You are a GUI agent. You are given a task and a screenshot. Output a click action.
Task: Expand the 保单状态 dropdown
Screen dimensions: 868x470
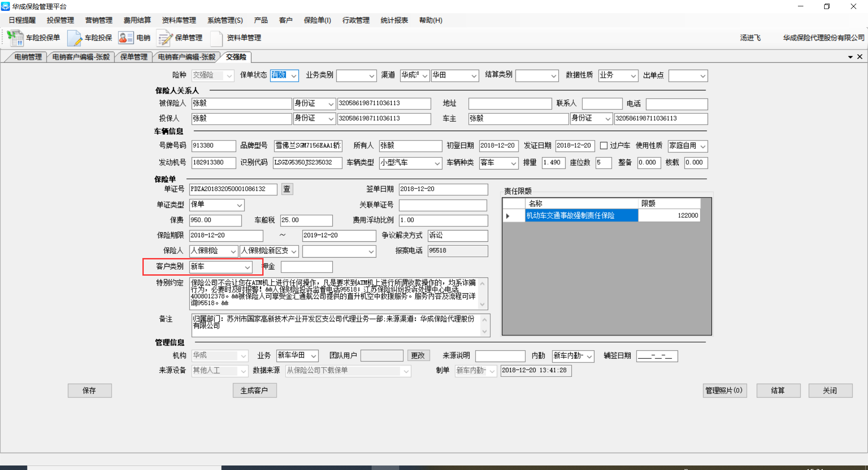(294, 75)
